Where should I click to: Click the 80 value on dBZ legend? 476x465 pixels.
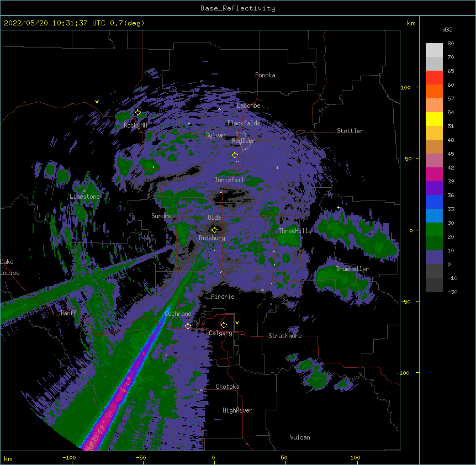coord(451,44)
